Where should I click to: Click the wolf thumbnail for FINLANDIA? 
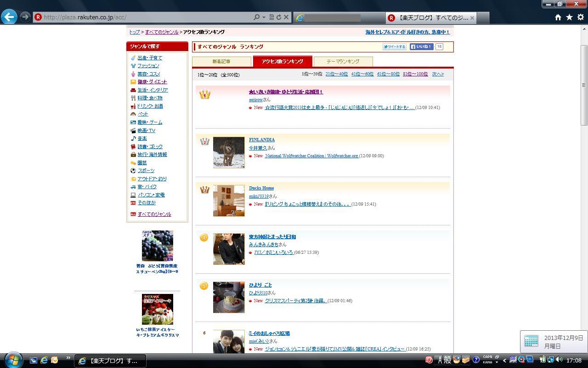[229, 152]
